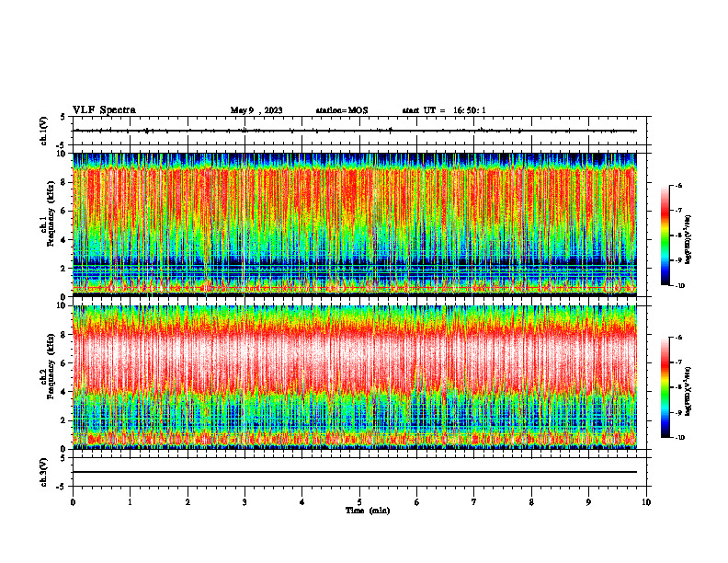Click time axis tick label 3

(x=245, y=502)
